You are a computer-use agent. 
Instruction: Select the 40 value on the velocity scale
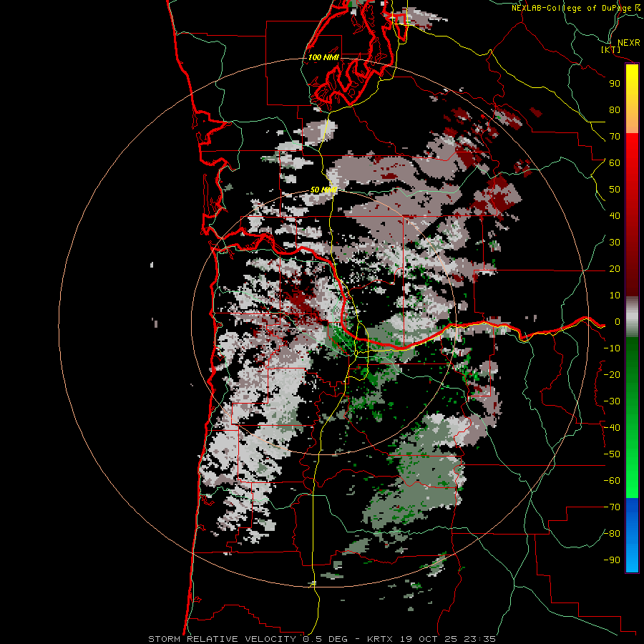tap(615, 215)
